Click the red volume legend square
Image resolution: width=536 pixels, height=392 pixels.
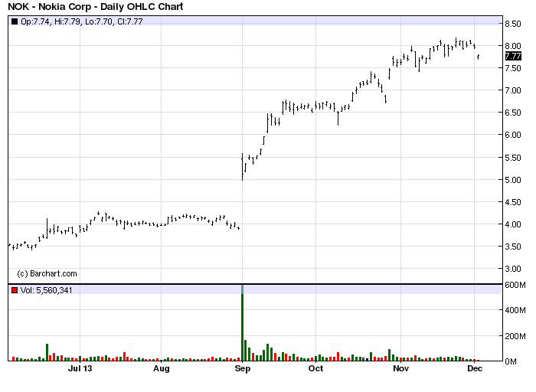point(15,290)
